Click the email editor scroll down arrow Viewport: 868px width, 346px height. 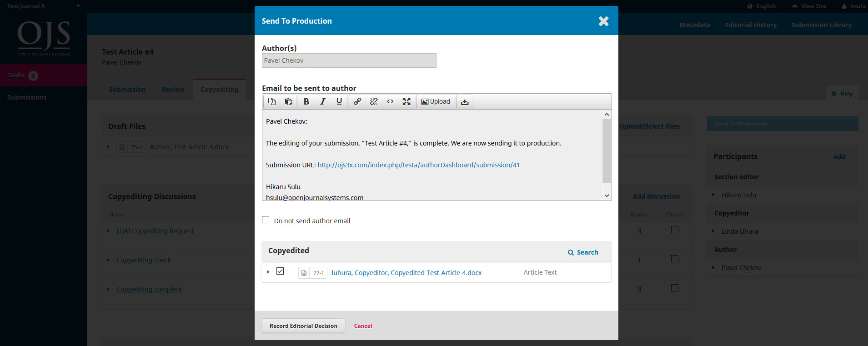pyautogui.click(x=607, y=196)
